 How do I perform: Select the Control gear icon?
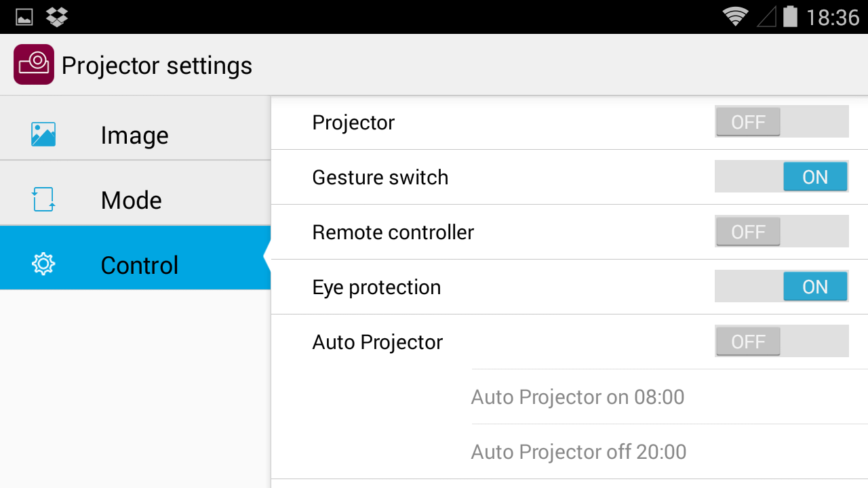point(43,264)
